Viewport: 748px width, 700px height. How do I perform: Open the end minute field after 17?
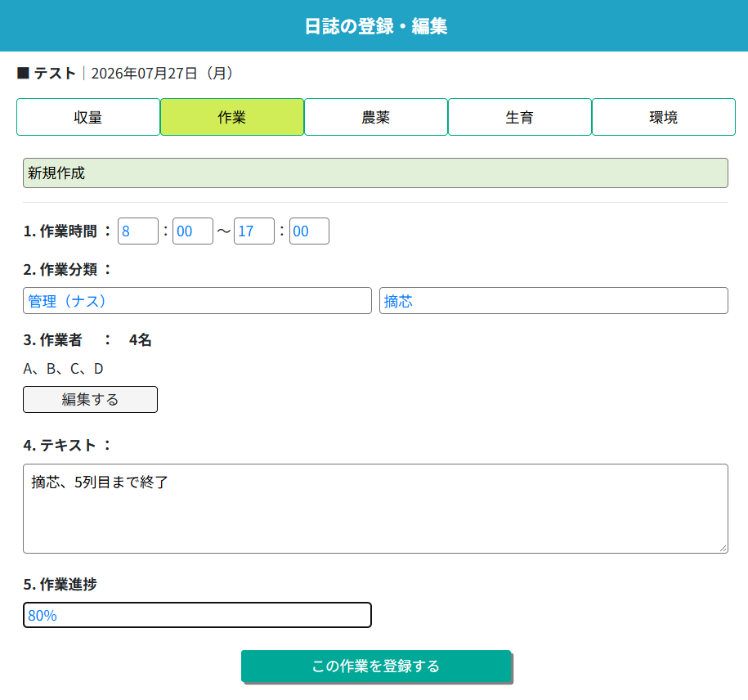pyautogui.click(x=309, y=231)
